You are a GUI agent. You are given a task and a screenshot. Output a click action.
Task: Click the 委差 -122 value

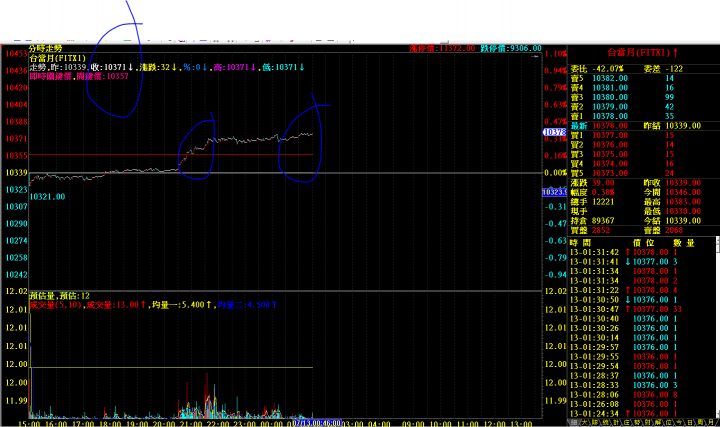(674, 69)
